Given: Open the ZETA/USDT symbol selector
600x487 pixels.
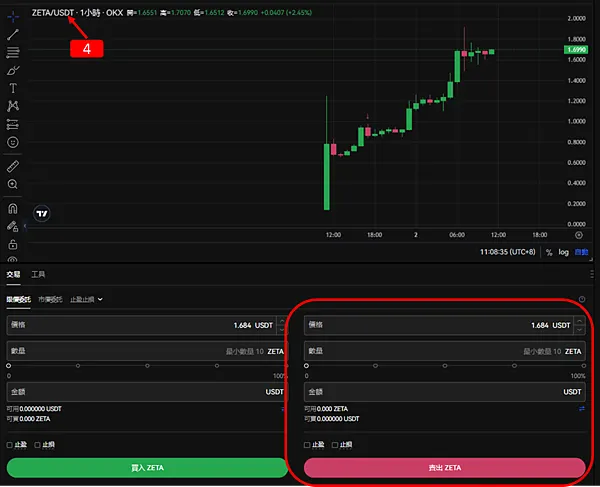Looking at the screenshot, I should pyautogui.click(x=53, y=13).
